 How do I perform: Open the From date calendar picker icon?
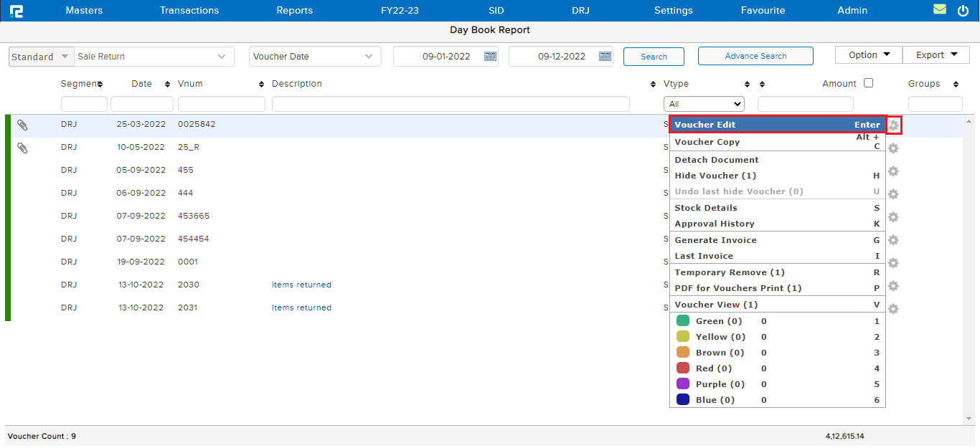(491, 57)
